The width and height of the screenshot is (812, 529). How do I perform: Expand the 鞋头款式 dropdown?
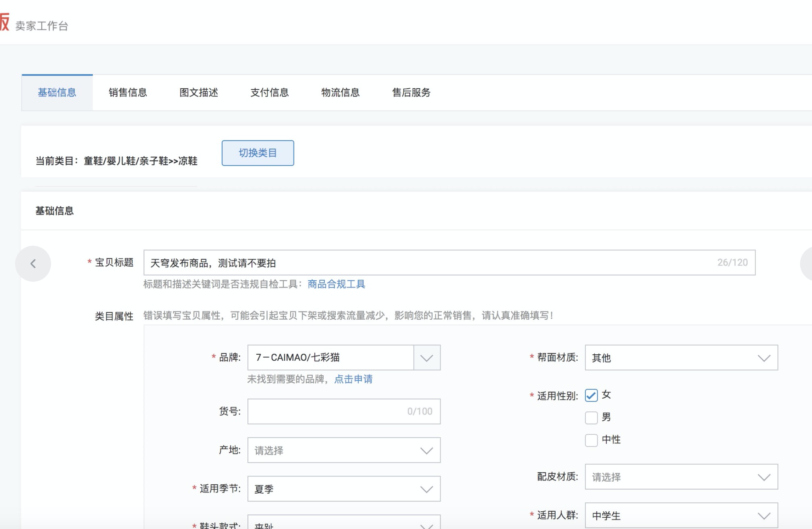pos(344,522)
